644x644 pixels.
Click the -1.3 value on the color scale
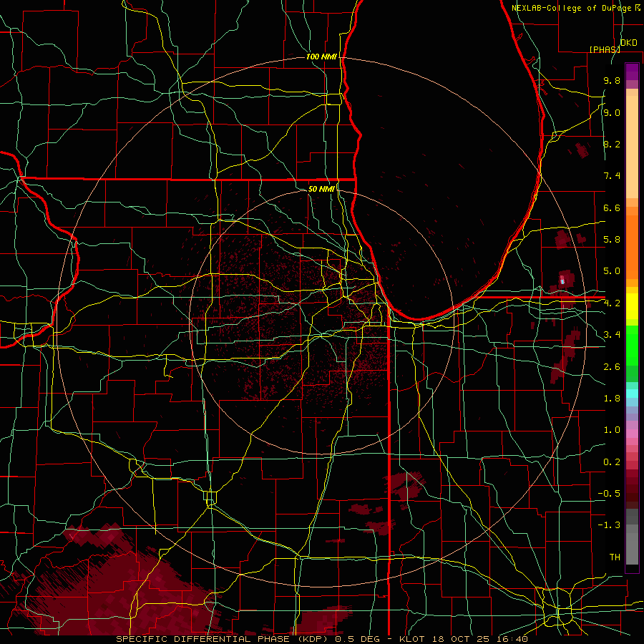pos(609,525)
